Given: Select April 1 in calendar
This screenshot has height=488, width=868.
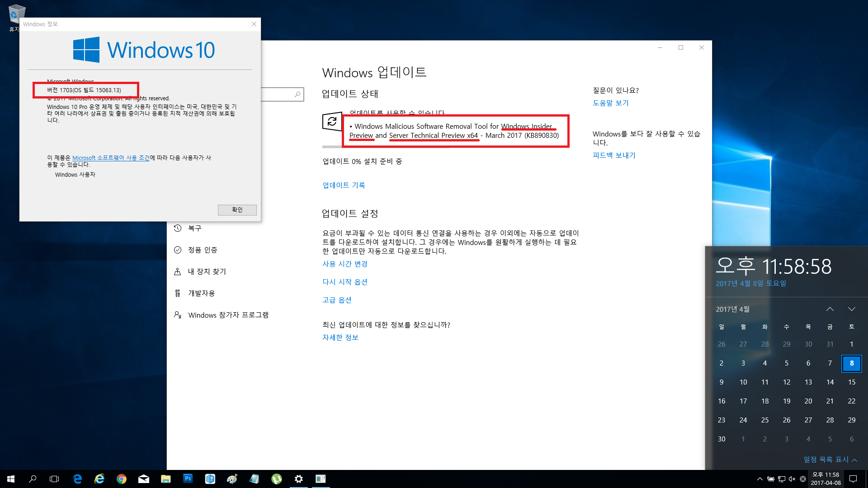Looking at the screenshot, I should pos(852,344).
